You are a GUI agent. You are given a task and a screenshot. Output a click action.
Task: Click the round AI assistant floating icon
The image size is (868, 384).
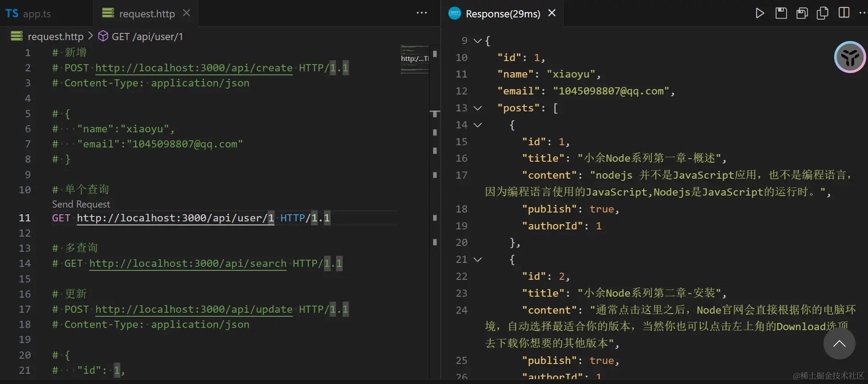click(850, 57)
